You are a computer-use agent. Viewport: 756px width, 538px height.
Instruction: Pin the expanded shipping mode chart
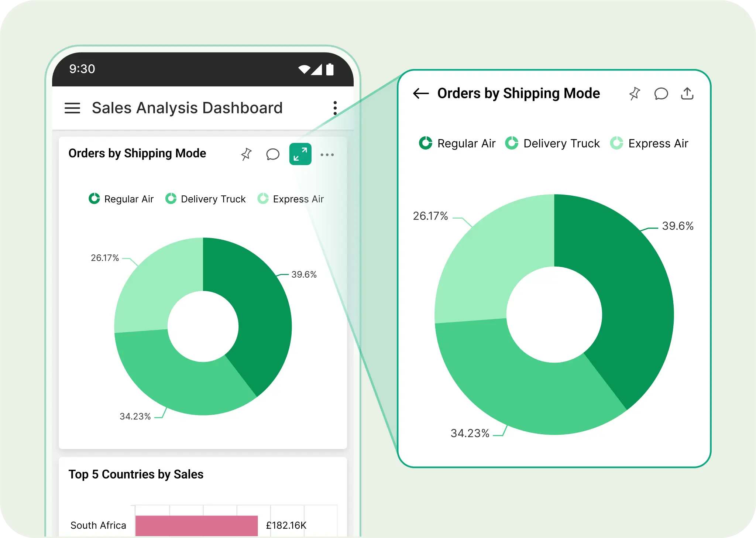(635, 94)
